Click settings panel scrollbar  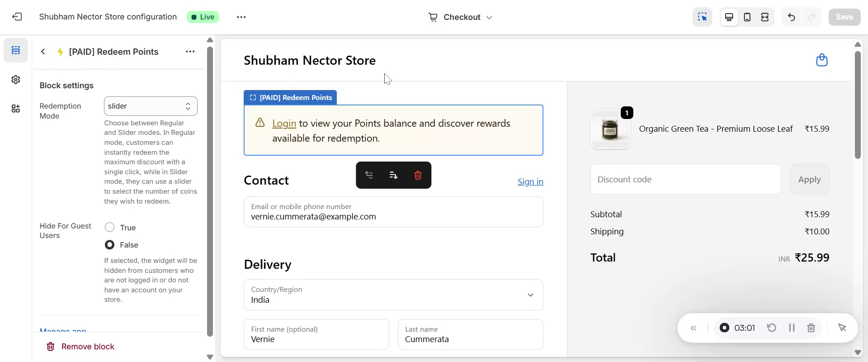(x=210, y=192)
